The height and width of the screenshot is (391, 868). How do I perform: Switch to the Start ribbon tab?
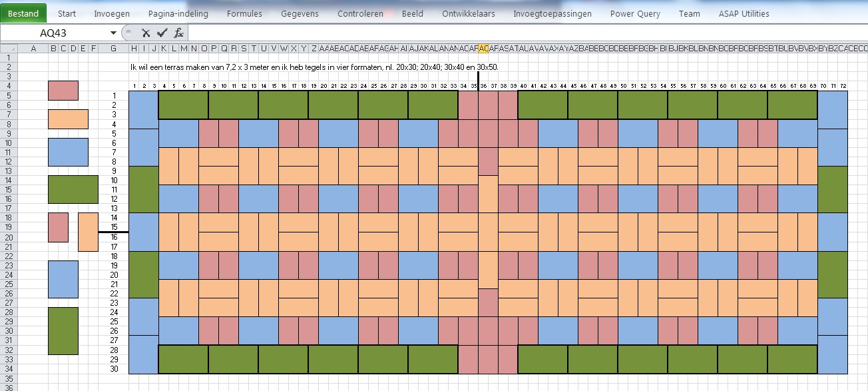coord(66,13)
